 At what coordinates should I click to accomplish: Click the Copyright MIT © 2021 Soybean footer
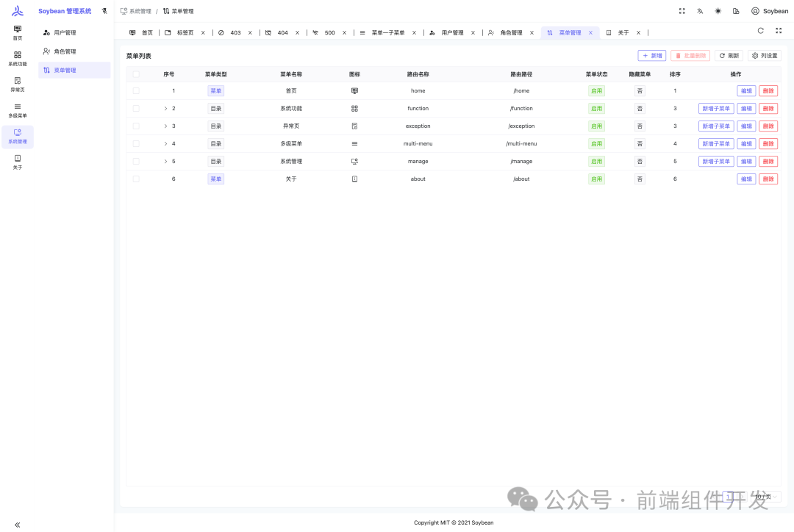[454, 523]
